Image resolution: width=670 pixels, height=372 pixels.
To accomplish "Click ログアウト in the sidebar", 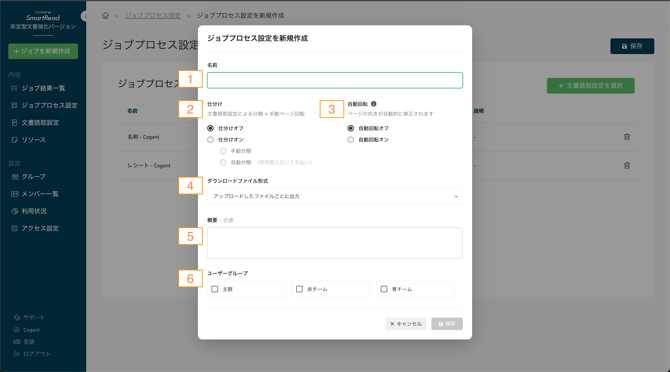I will pyautogui.click(x=32, y=354).
